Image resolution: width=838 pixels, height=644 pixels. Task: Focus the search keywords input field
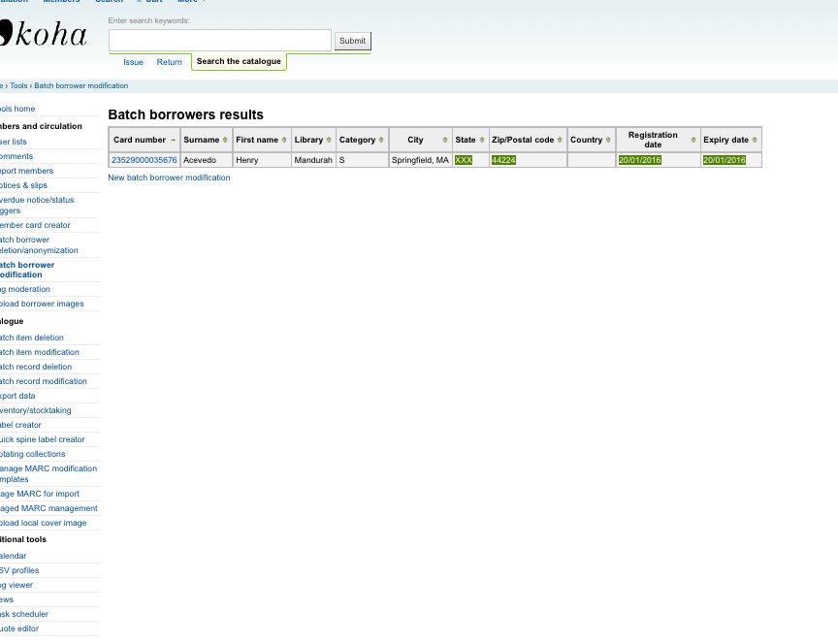click(x=220, y=40)
